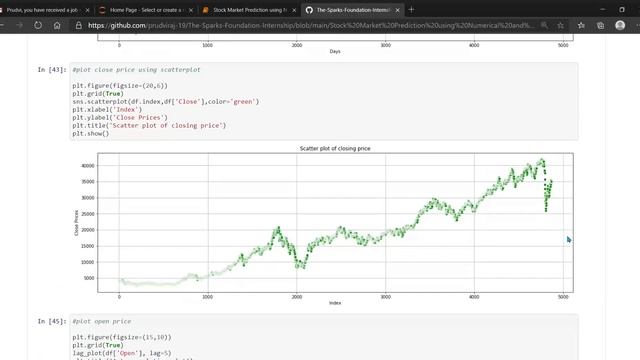The width and height of the screenshot is (640, 360).
Task: Click the 'Days' axis label of upper chart
Action: click(335, 51)
